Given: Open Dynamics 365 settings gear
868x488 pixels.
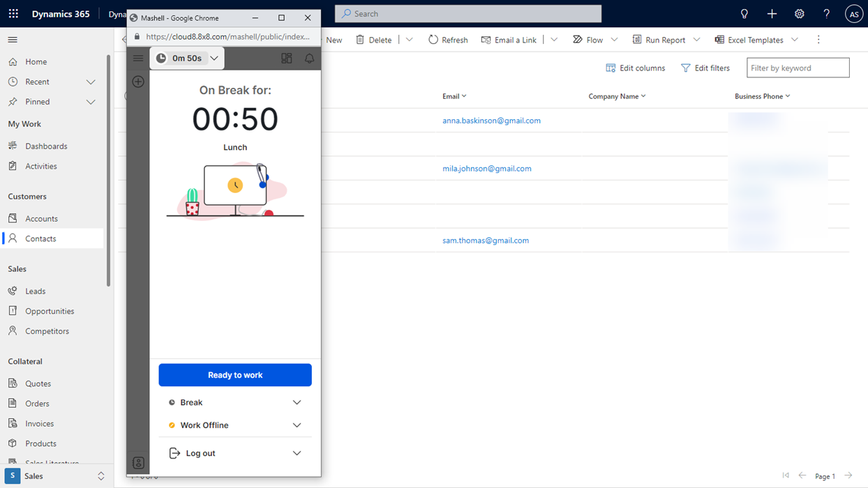Looking at the screenshot, I should (x=800, y=13).
